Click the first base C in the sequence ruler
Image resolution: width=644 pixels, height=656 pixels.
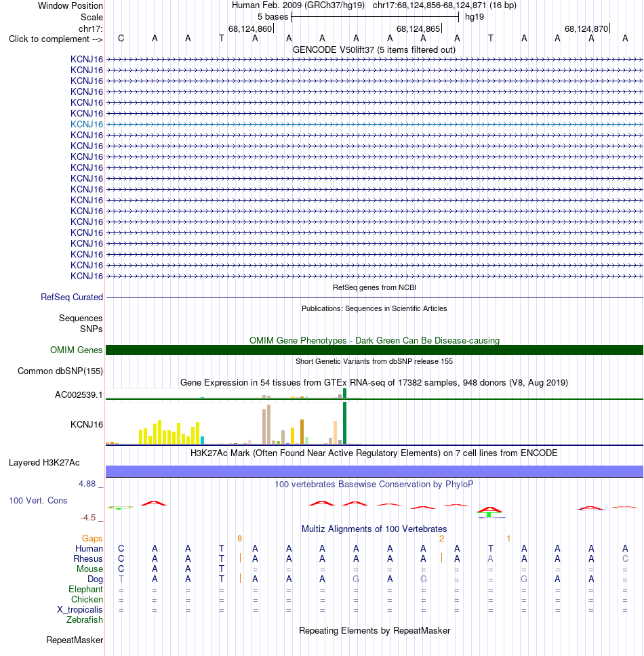[x=121, y=39]
